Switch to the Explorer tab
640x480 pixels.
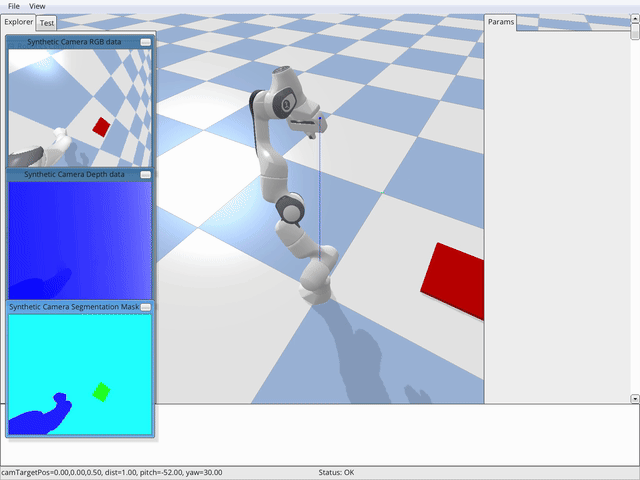coord(18,22)
